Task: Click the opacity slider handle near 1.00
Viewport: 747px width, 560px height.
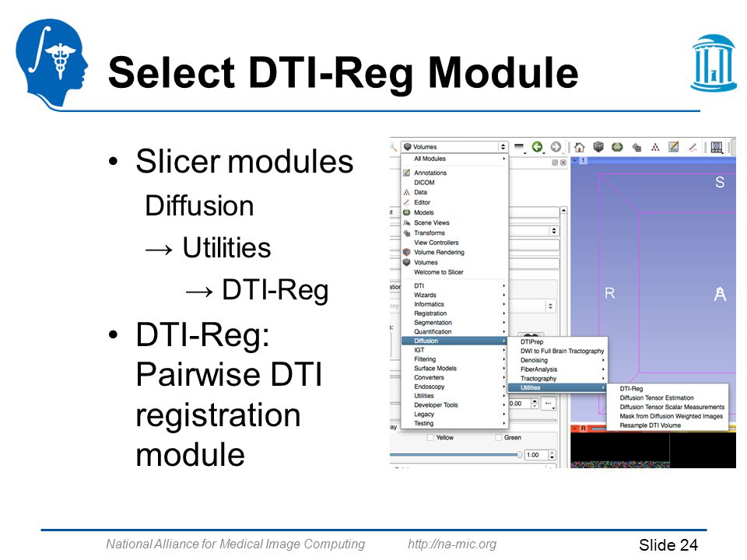Action: tap(519, 455)
